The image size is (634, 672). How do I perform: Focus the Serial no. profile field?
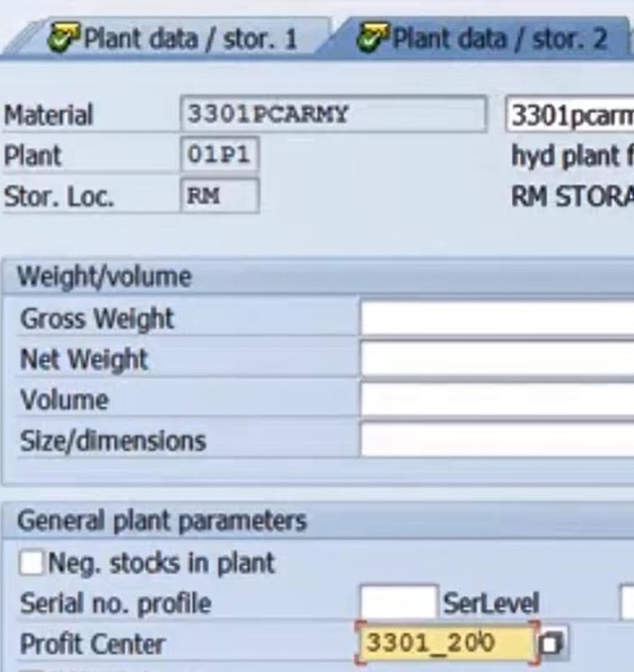pyautogui.click(x=398, y=603)
